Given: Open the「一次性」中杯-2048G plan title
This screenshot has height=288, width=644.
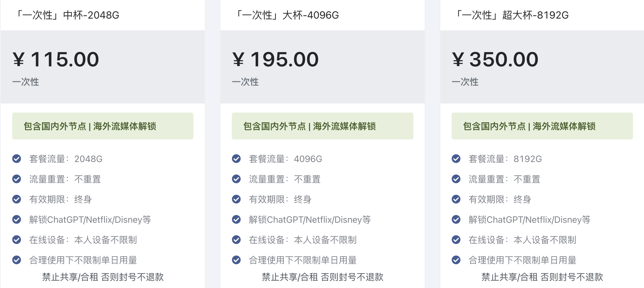Looking at the screenshot, I should (67, 15).
